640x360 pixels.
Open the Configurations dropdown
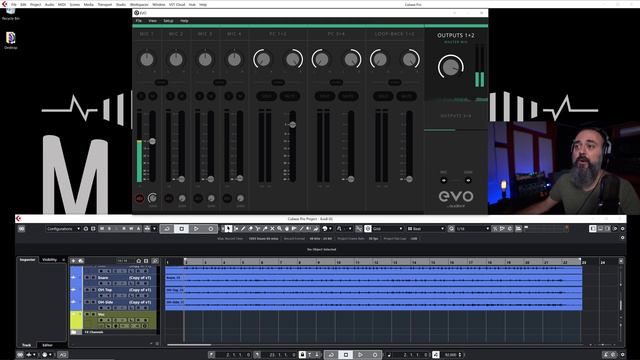[63, 229]
